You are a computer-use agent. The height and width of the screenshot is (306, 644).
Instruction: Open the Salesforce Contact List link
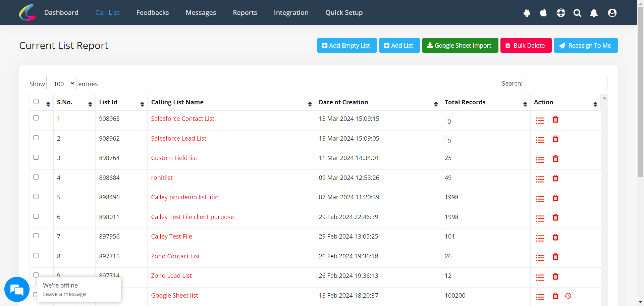point(183,118)
